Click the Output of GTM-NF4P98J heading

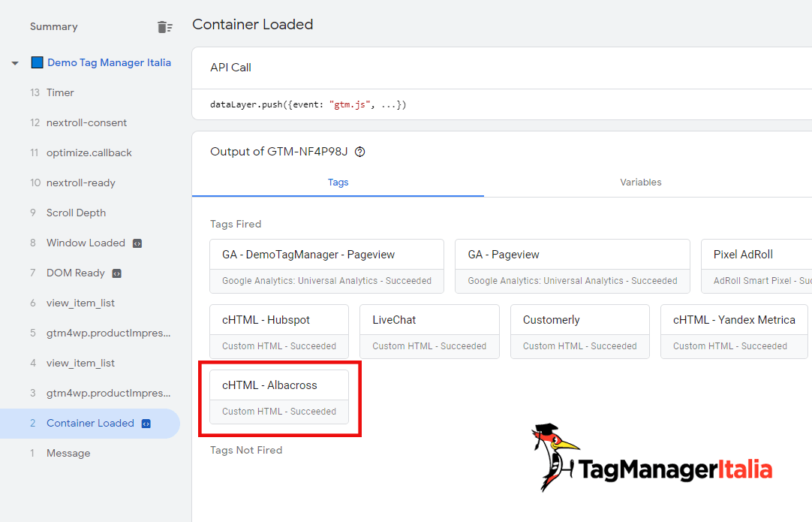click(x=278, y=152)
